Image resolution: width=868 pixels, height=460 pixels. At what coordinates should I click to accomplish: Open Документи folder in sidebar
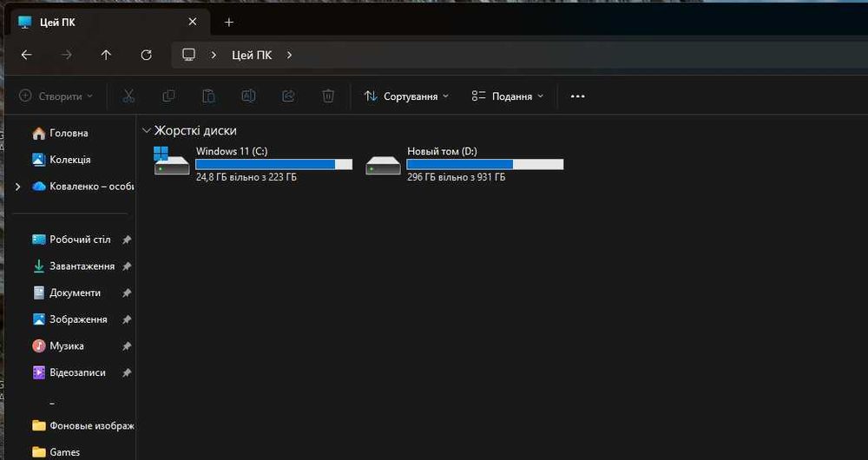tap(67, 292)
